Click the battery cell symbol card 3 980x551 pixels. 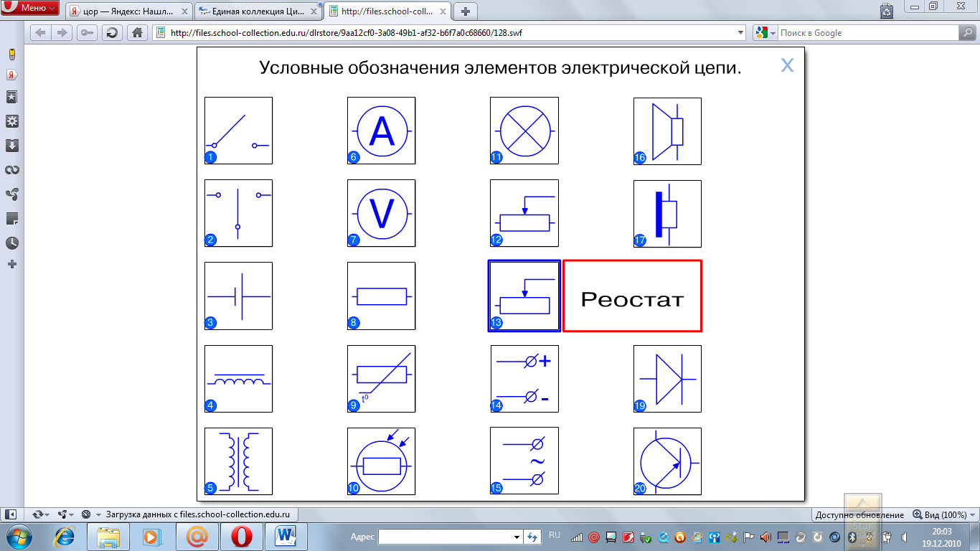pyautogui.click(x=238, y=296)
